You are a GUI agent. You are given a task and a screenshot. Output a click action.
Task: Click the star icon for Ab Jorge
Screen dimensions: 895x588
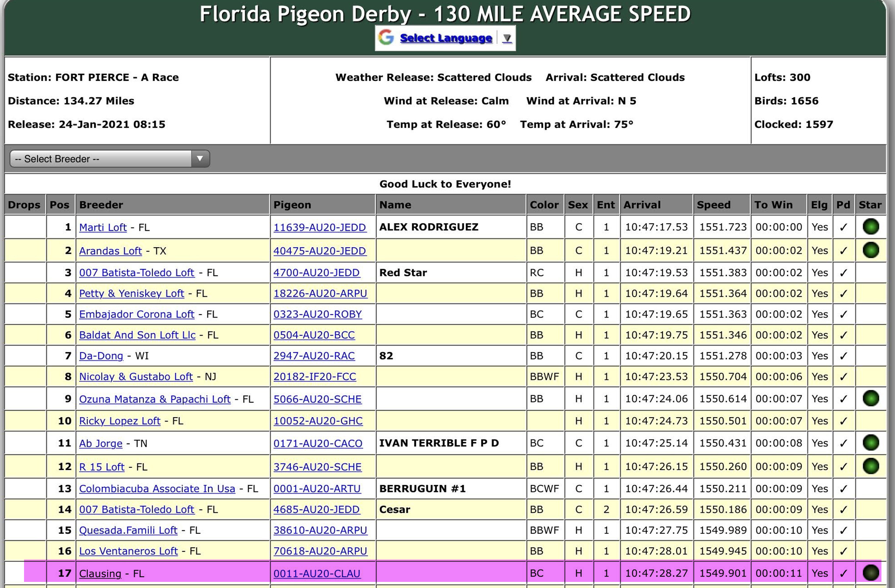[x=871, y=443]
